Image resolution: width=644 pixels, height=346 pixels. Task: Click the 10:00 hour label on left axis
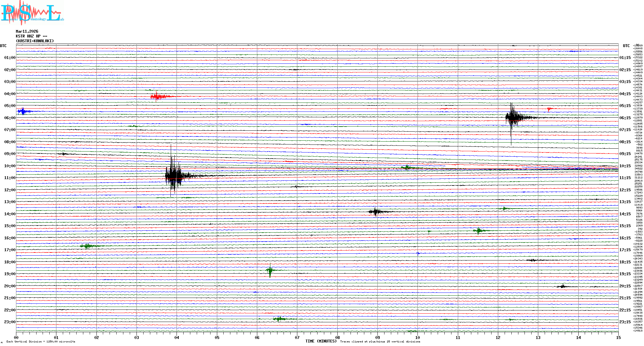point(10,166)
